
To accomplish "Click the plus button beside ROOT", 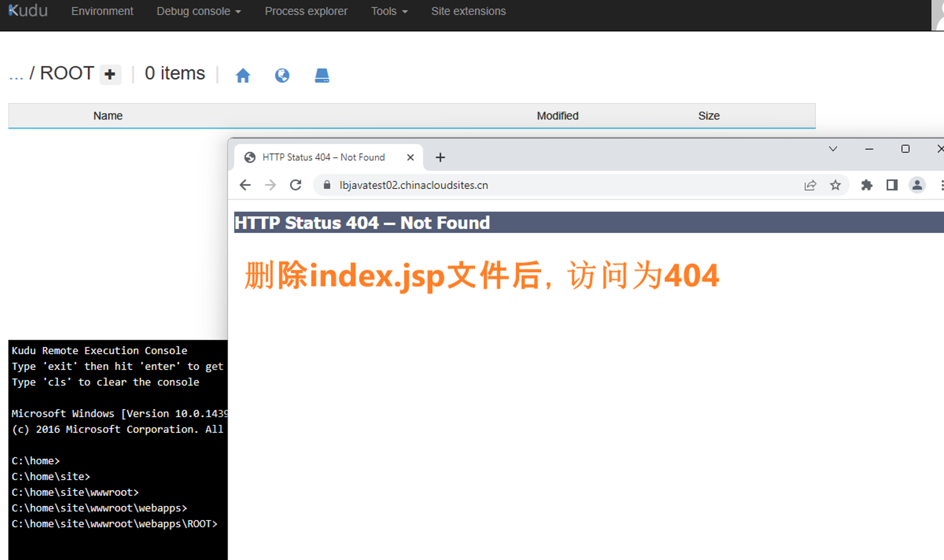I will 110,75.
